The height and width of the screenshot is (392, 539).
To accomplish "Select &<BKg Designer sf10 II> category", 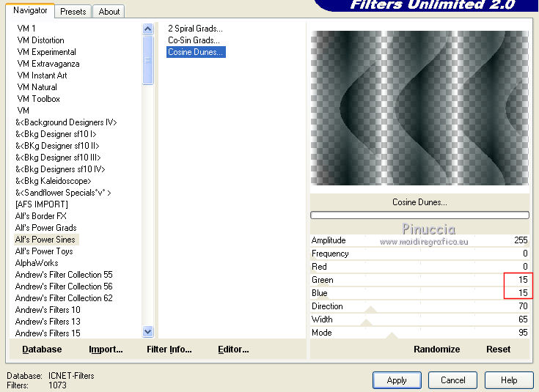I will tap(57, 146).
